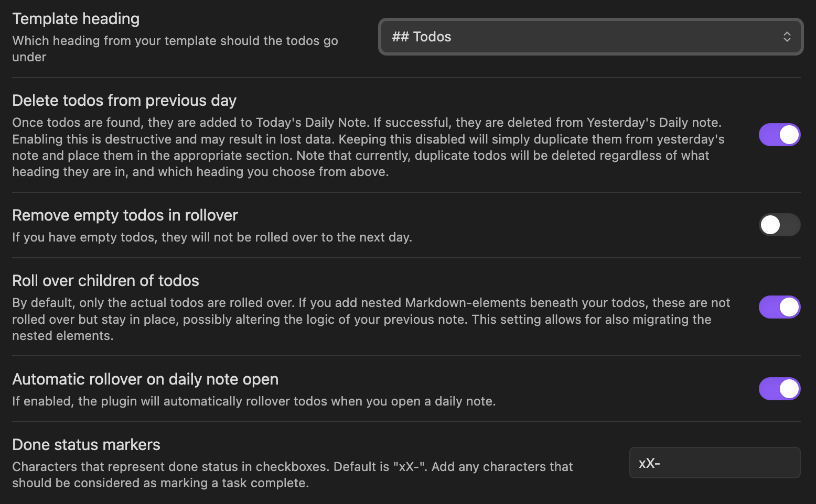Click the "Remove empty todos in rollover" title
The height and width of the screenshot is (504, 816).
[125, 215]
